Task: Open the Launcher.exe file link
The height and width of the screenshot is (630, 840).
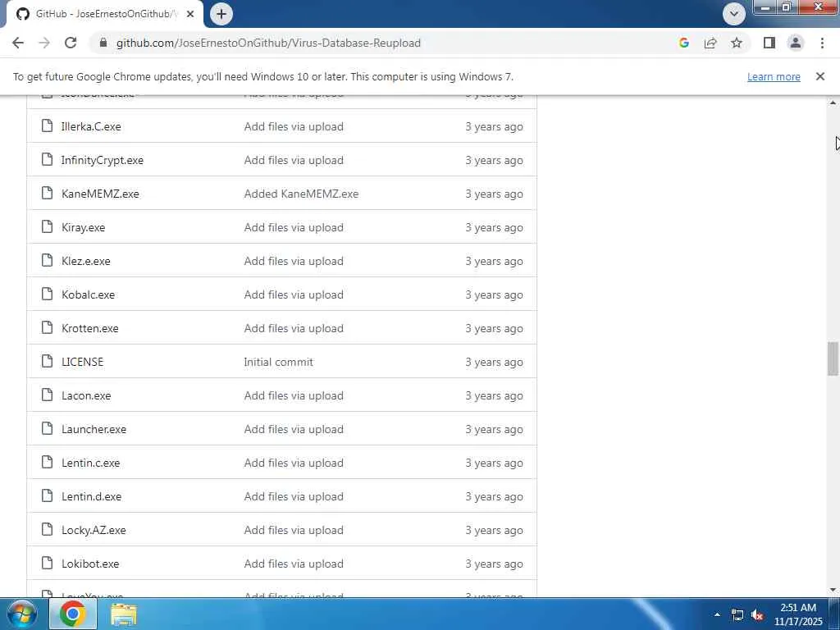Action: tap(94, 430)
